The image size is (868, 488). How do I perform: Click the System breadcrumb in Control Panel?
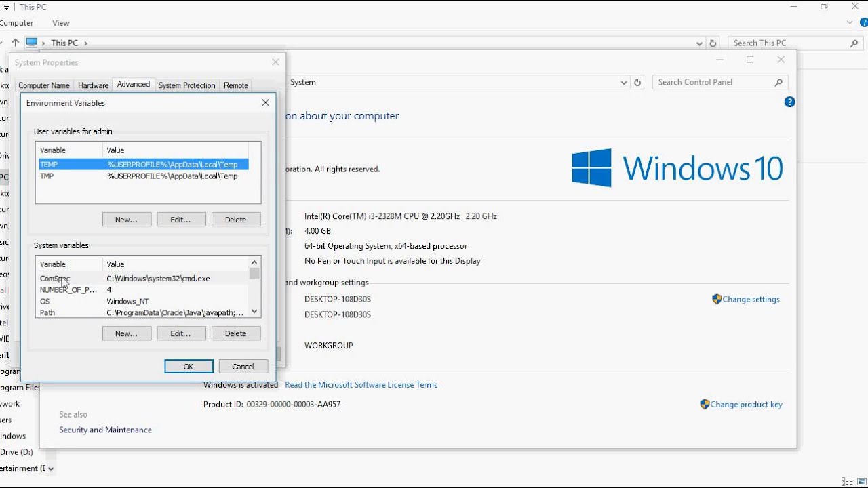click(x=303, y=83)
